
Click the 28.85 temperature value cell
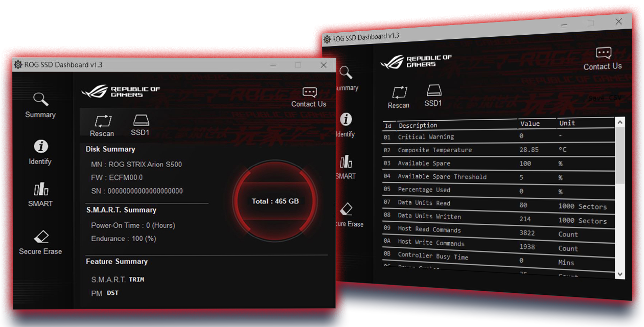[528, 150]
